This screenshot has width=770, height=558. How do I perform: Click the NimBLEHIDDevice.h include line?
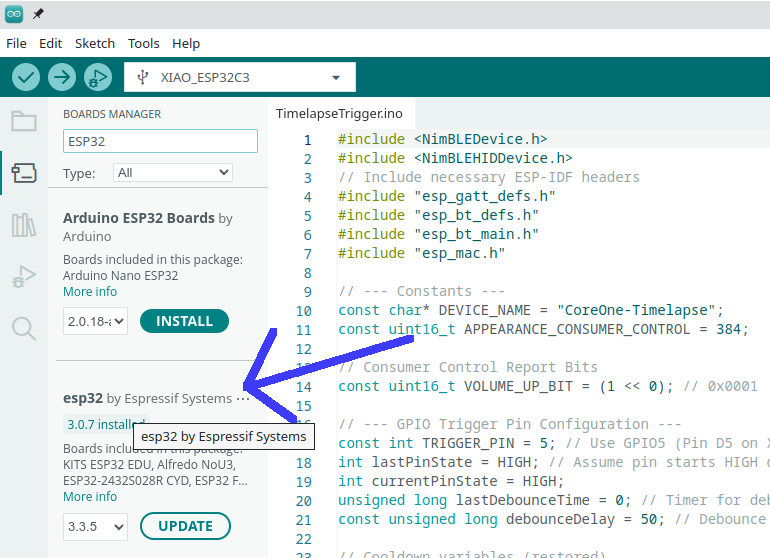point(455,159)
